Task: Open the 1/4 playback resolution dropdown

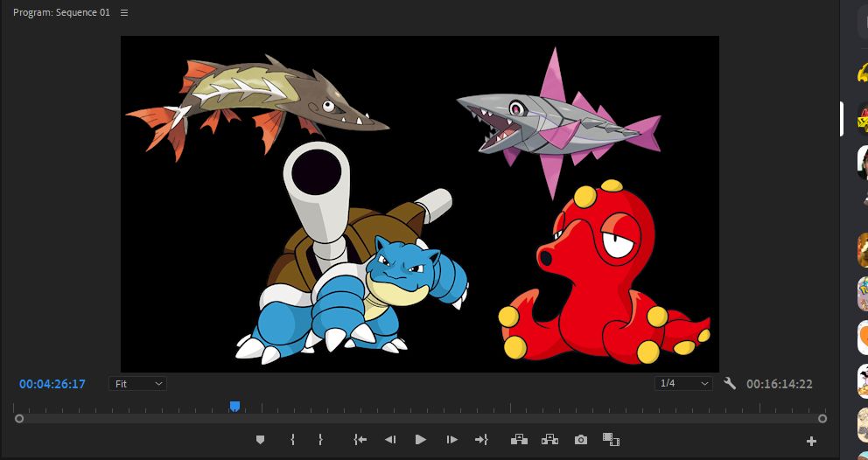Action: [x=683, y=384]
